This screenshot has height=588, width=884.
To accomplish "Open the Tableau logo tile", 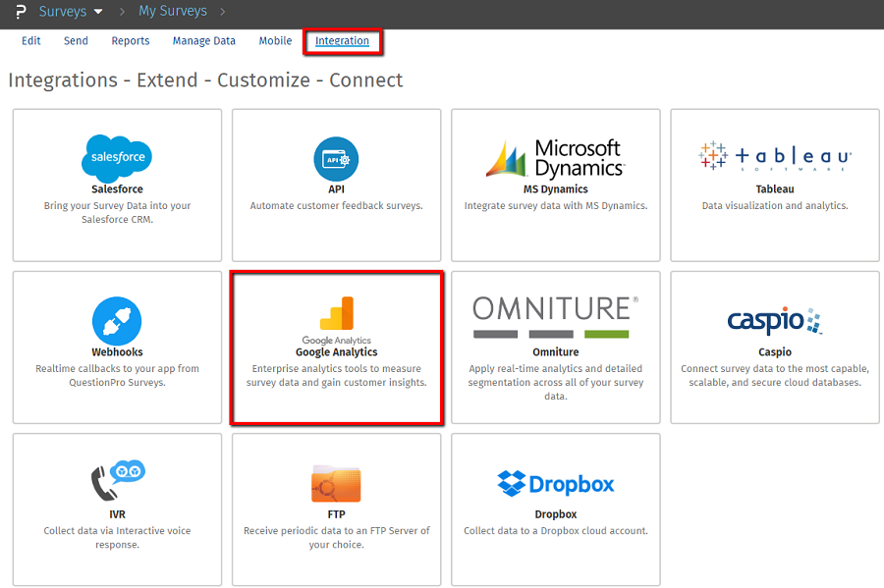I will tap(775, 157).
